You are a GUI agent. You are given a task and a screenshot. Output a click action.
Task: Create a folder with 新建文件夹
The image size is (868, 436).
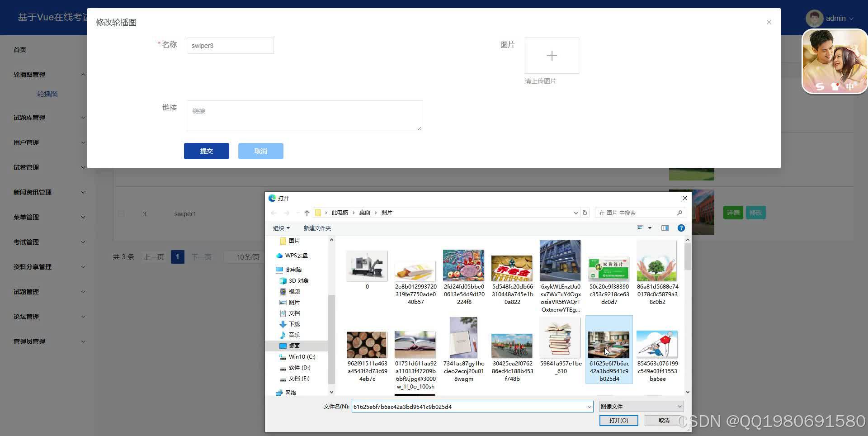[316, 228]
